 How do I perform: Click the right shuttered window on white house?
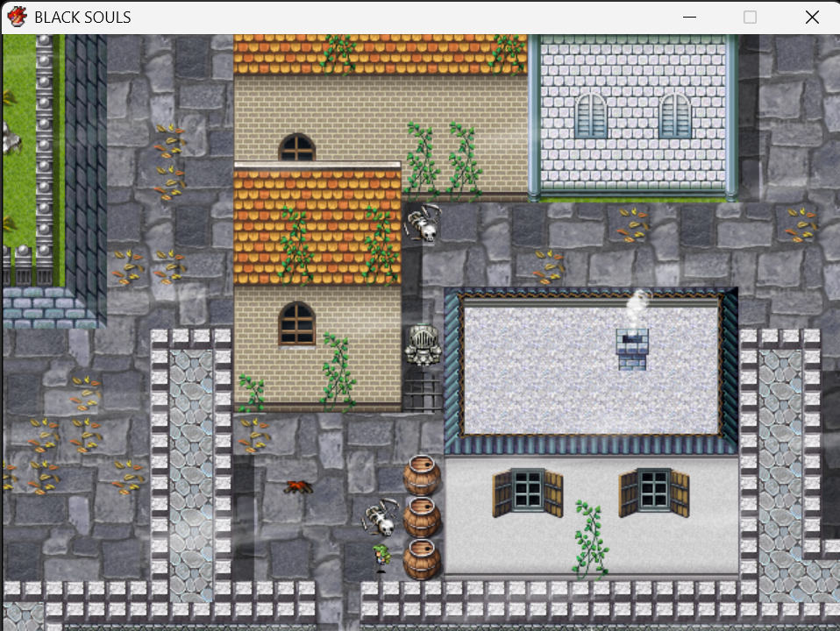(654, 493)
